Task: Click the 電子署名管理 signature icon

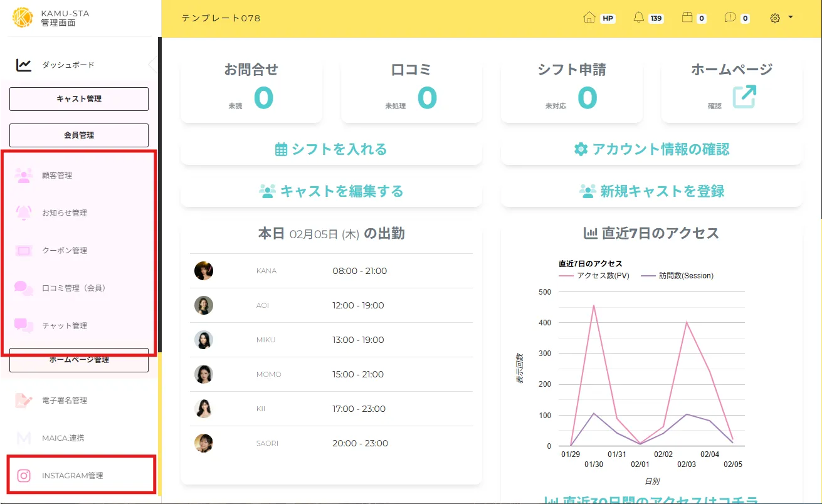Action: (24, 401)
